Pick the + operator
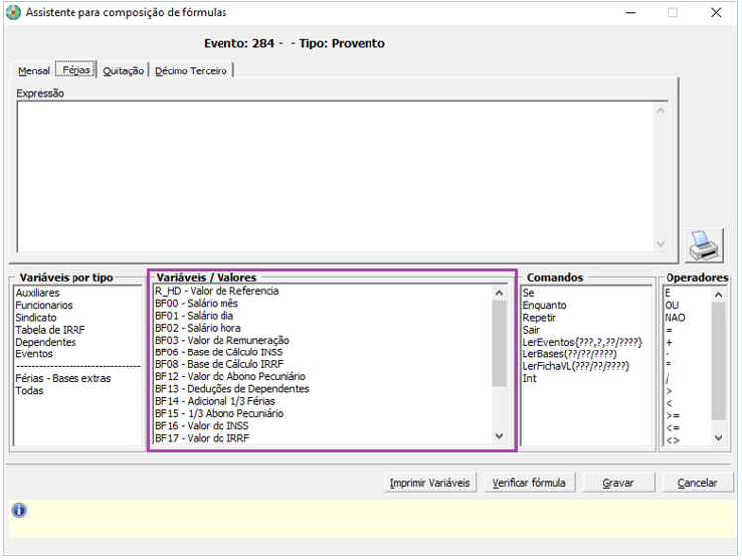 [669, 342]
